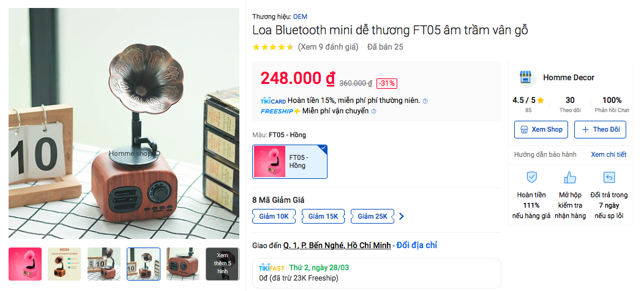Follow the shop with Theo Dõi

(600, 129)
